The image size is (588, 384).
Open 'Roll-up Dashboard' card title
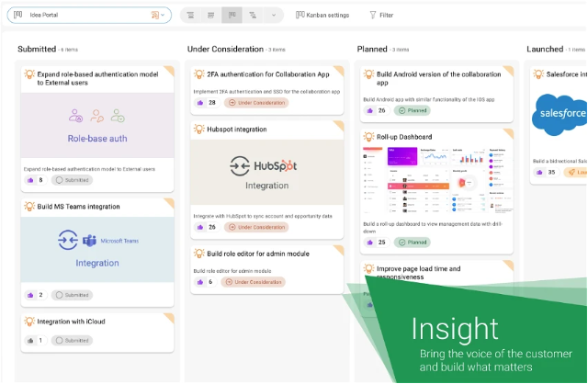pyautogui.click(x=404, y=137)
